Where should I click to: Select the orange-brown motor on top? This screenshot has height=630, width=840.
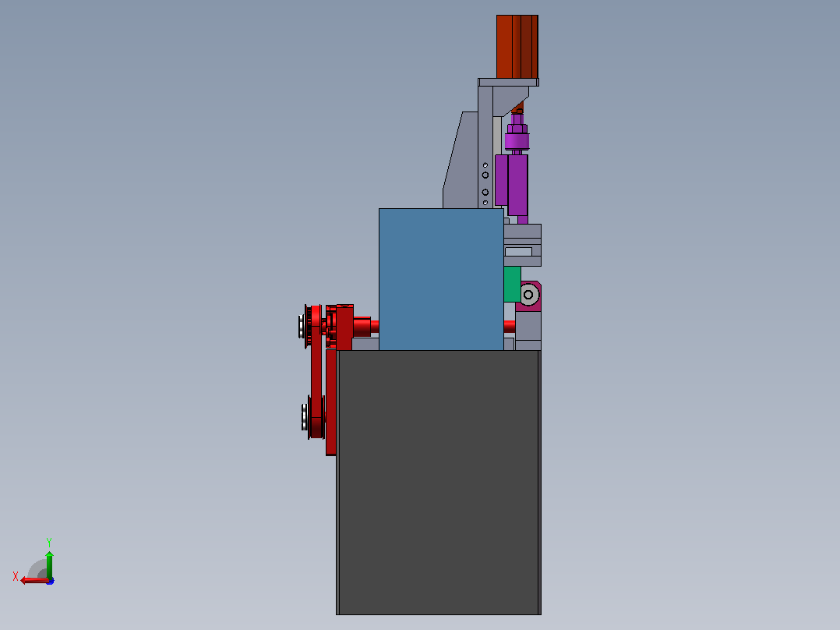[517, 47]
